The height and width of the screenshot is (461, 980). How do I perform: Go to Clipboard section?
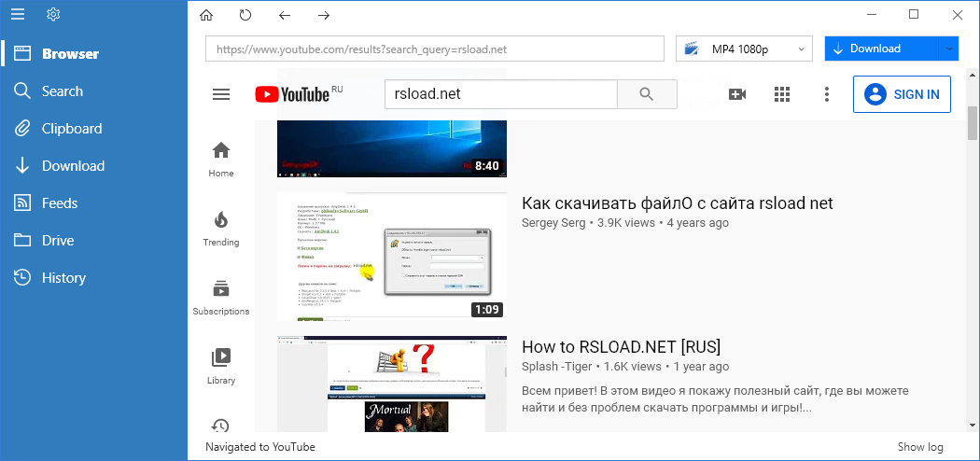[x=94, y=129]
